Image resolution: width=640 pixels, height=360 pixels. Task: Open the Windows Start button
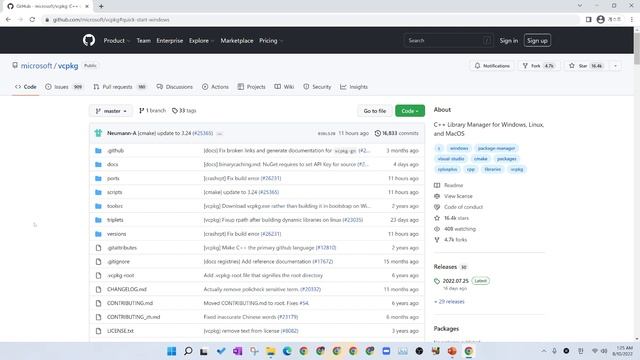click(x=171, y=351)
